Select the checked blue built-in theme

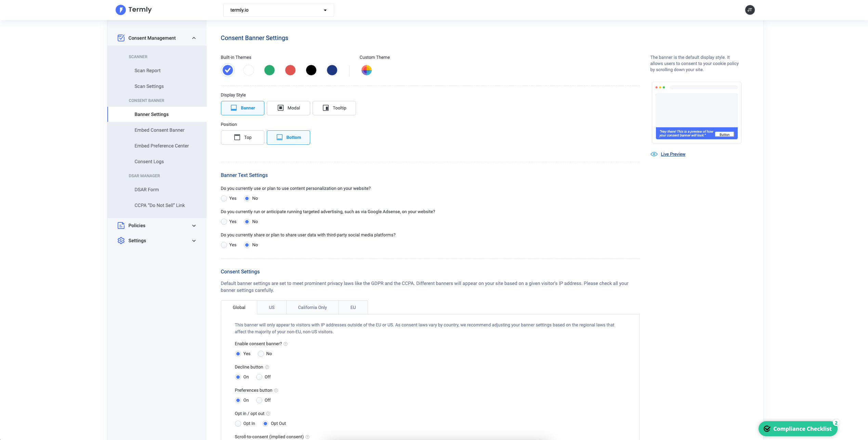coord(228,70)
